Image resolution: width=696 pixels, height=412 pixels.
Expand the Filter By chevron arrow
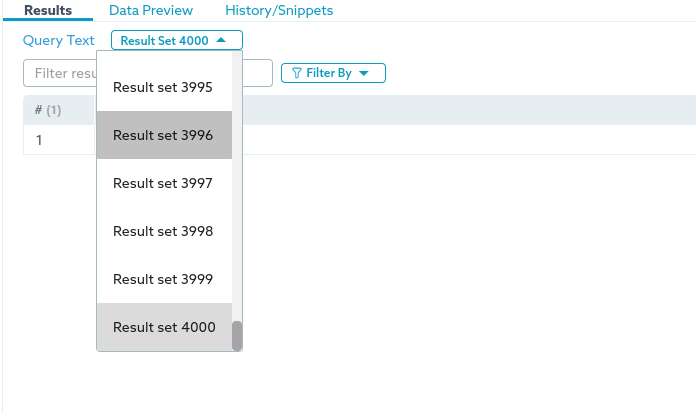[x=364, y=73]
